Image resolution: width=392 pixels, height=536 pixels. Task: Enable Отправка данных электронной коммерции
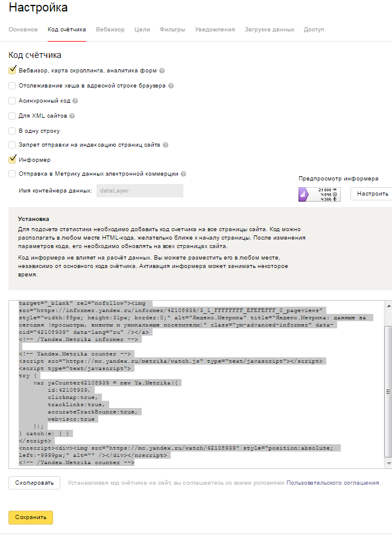(x=12, y=174)
